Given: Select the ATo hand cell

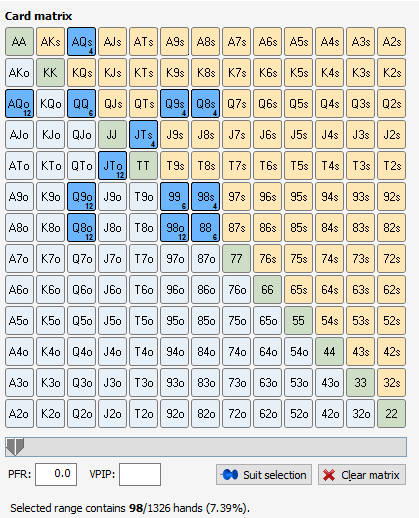Looking at the screenshot, I should (19, 166).
